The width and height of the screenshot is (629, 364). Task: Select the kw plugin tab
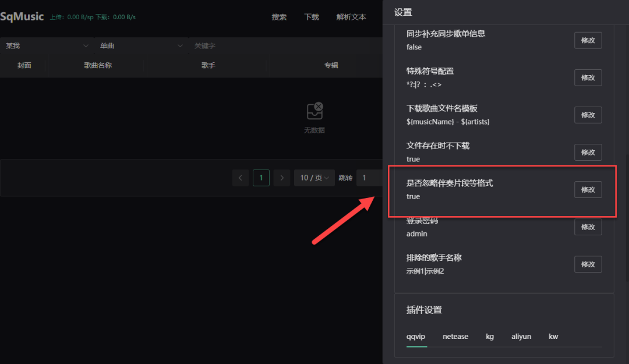[553, 337]
